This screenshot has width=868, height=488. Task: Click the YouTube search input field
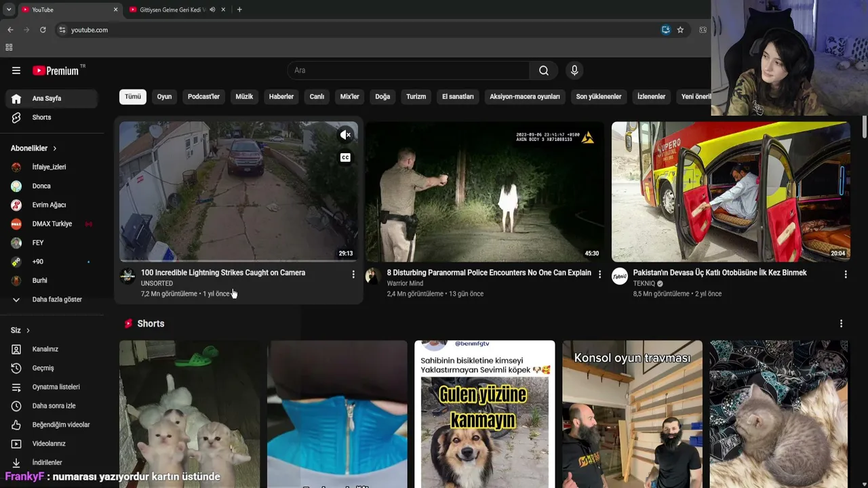pyautogui.click(x=408, y=70)
